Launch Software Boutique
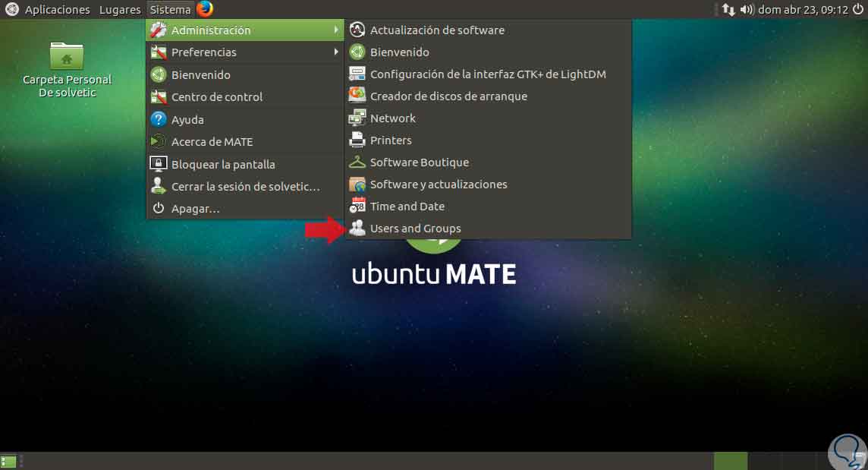Viewport: 868px width, 470px height. 489,162
